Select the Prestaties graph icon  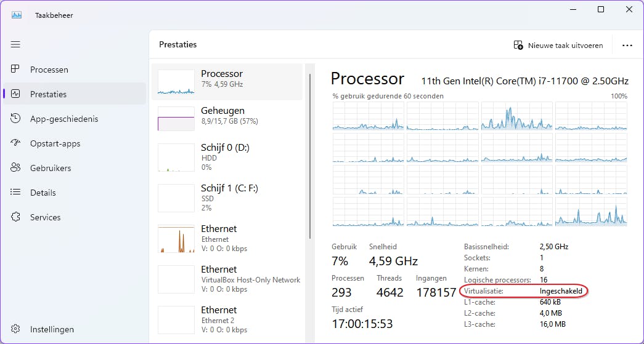(x=16, y=94)
